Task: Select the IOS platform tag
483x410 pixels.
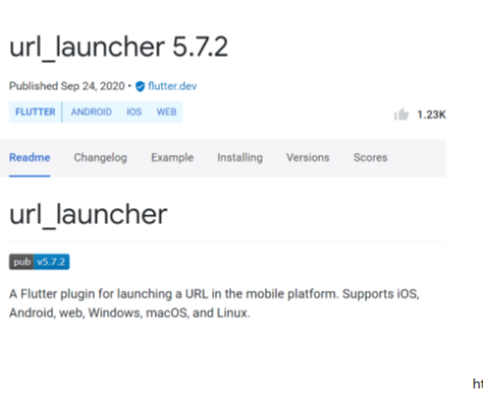Action: [x=134, y=112]
